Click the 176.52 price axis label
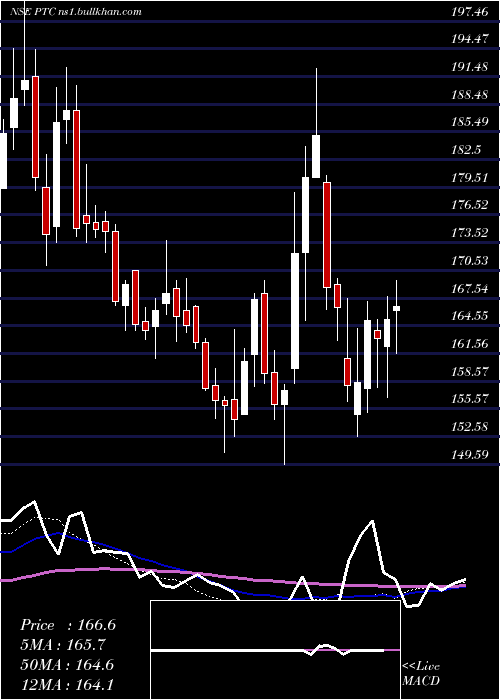This screenshot has height=700, width=500. [x=469, y=205]
